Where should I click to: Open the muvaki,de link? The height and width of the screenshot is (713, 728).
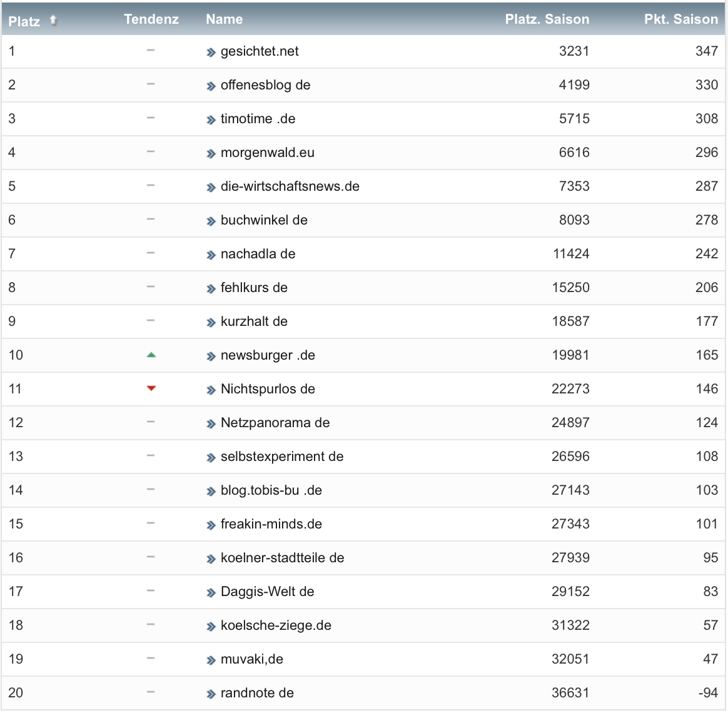pyautogui.click(x=251, y=659)
